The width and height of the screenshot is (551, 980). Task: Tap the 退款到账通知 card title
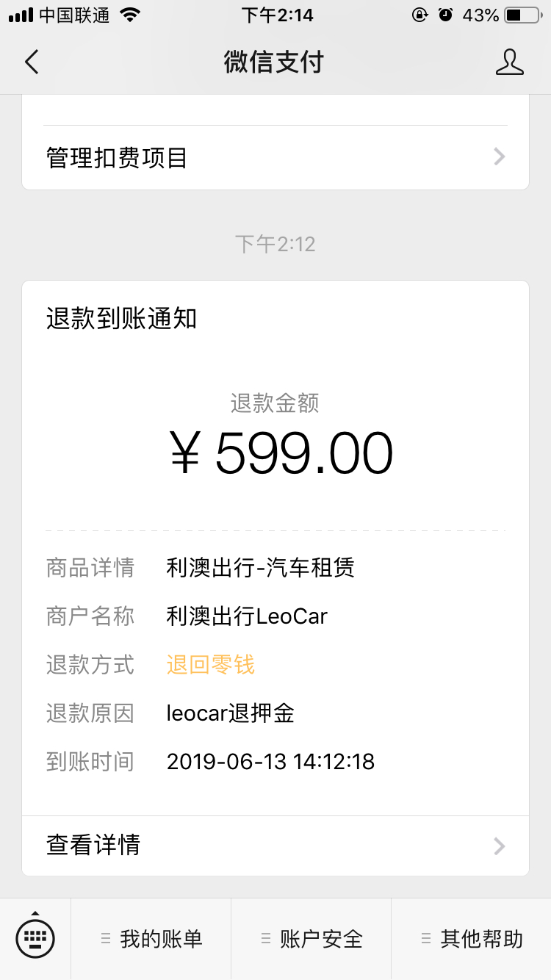click(x=121, y=319)
